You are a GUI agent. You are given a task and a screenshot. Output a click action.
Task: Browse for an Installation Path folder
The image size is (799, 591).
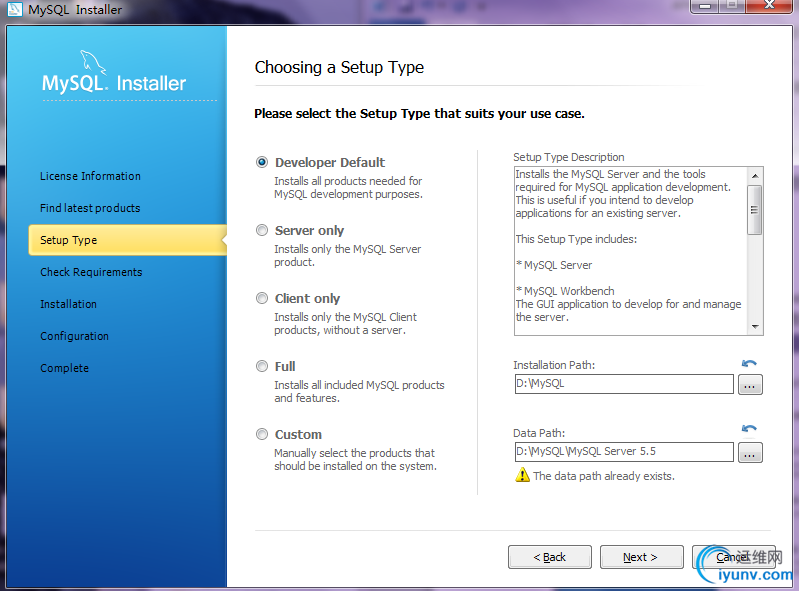tap(750, 385)
